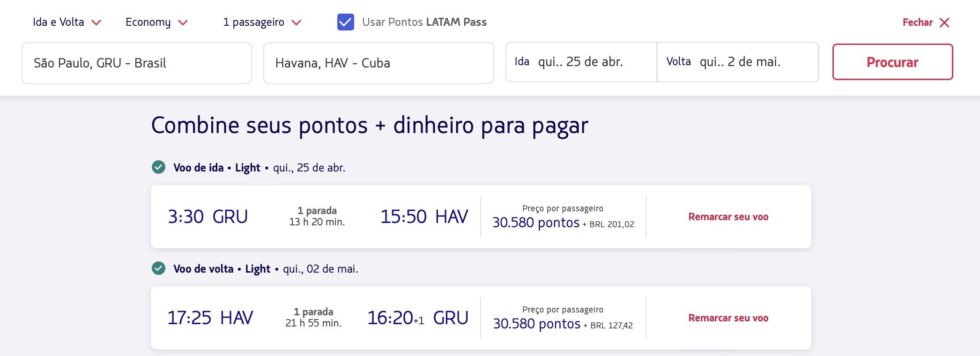This screenshot has height=356, width=980.
Task: Open the Ida e Volta trip type dropdown
Action: click(x=67, y=22)
